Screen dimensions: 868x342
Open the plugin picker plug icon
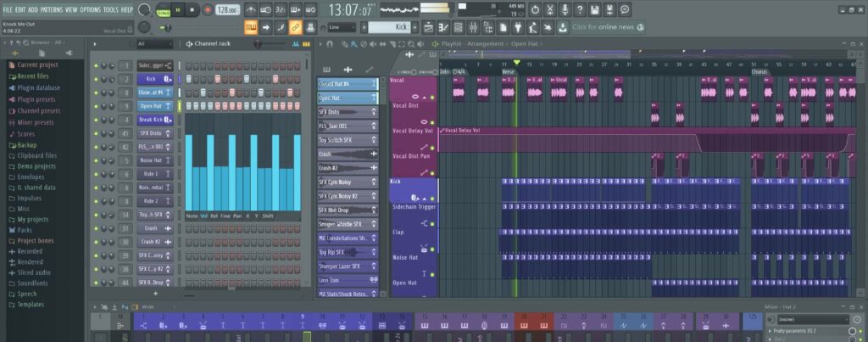coord(518,27)
